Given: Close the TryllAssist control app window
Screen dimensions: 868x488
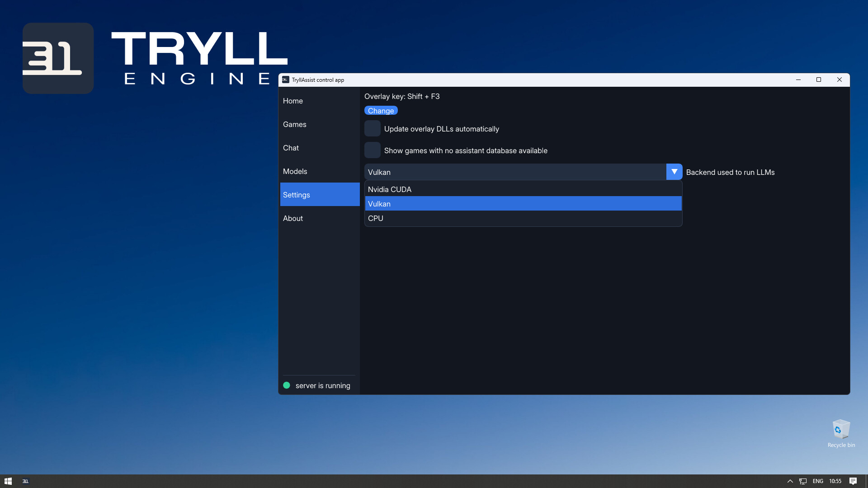Looking at the screenshot, I should [x=840, y=80].
